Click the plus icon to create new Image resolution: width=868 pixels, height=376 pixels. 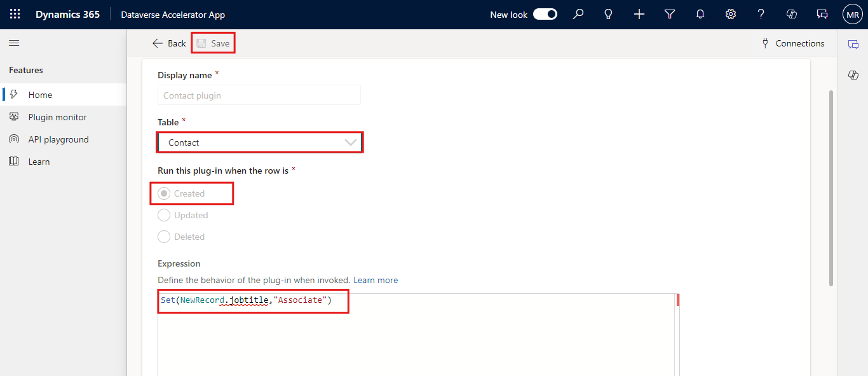pyautogui.click(x=639, y=14)
